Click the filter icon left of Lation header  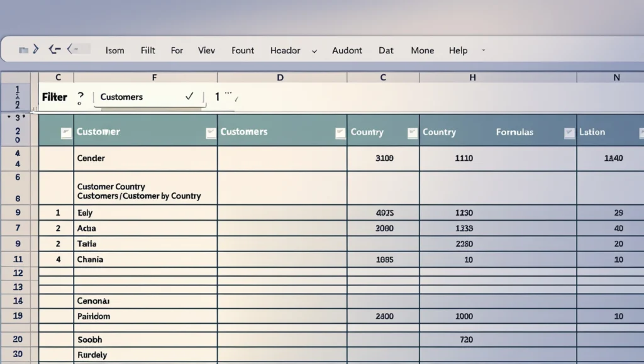click(x=569, y=133)
